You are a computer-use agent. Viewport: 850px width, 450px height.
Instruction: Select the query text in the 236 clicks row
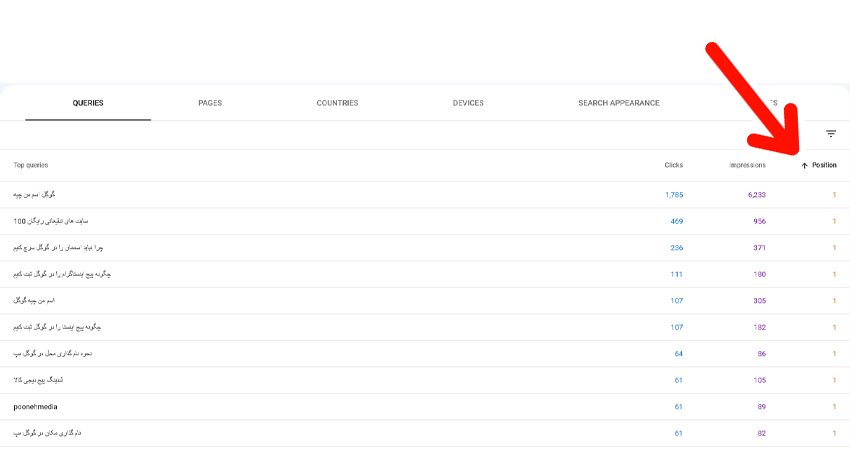58,248
